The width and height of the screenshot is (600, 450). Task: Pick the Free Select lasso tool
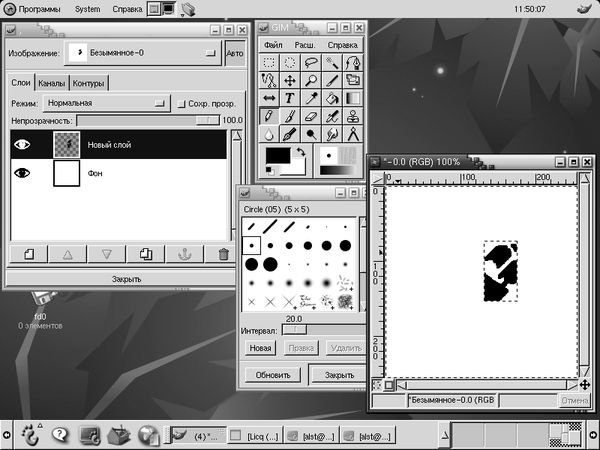pos(312,62)
